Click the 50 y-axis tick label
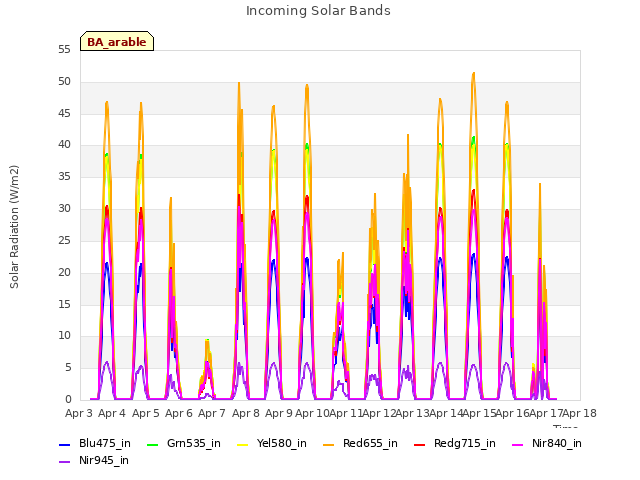 [64, 81]
